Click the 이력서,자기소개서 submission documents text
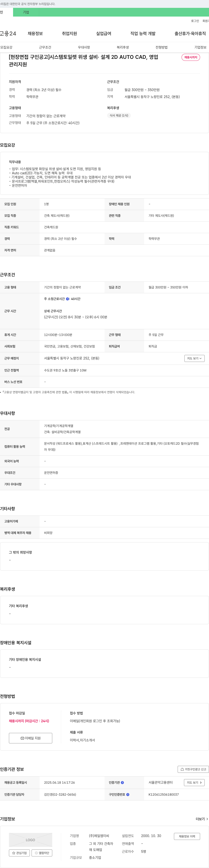 (x=83, y=740)
